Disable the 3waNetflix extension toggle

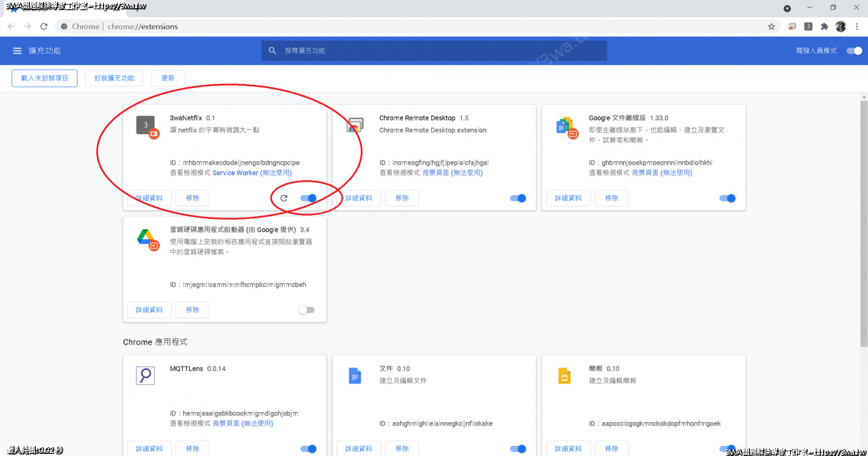(x=309, y=199)
